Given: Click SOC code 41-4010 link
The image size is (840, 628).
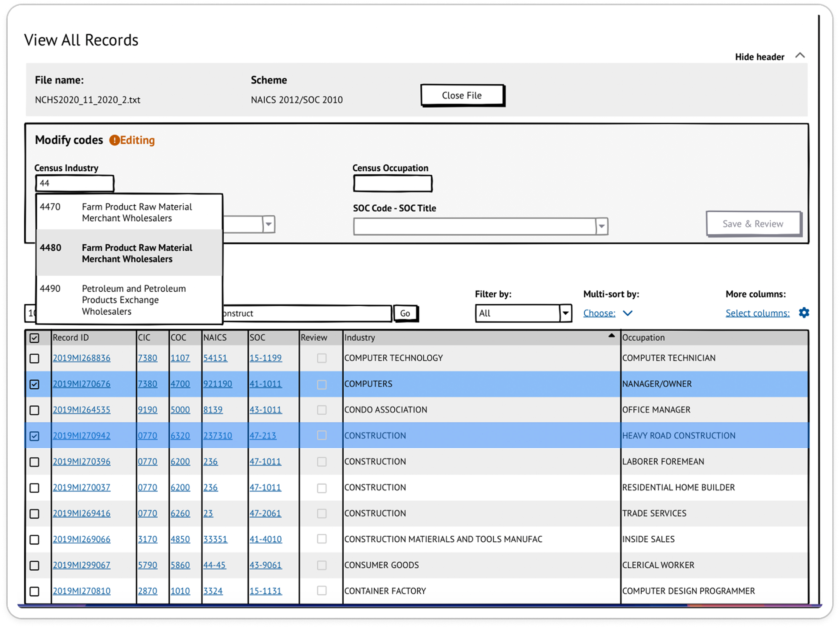Looking at the screenshot, I should pos(265,540).
